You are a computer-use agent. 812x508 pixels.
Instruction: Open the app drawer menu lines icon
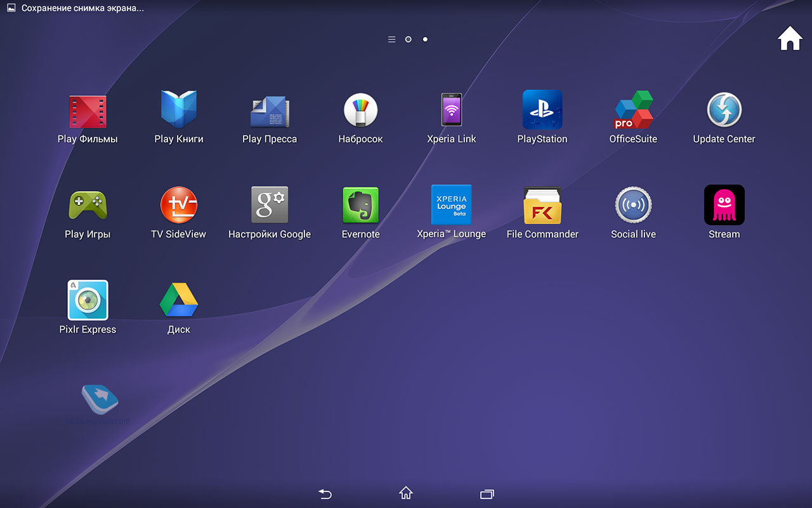pos(391,39)
